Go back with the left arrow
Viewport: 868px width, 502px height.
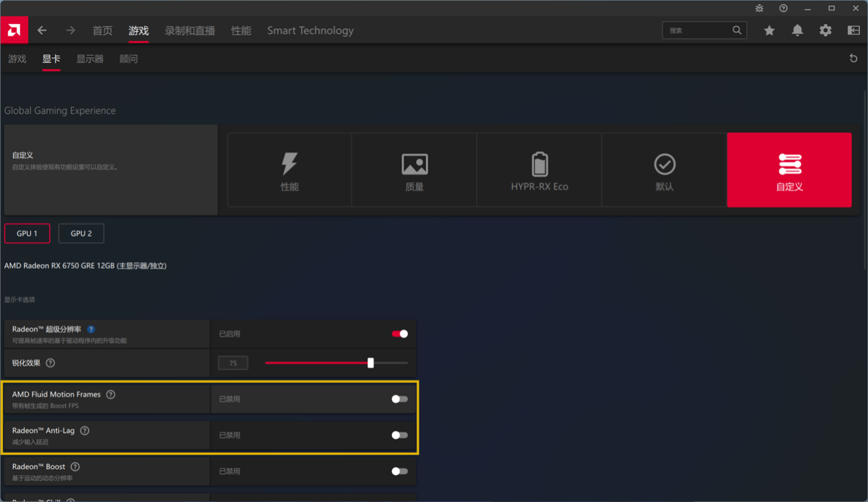pyautogui.click(x=42, y=30)
